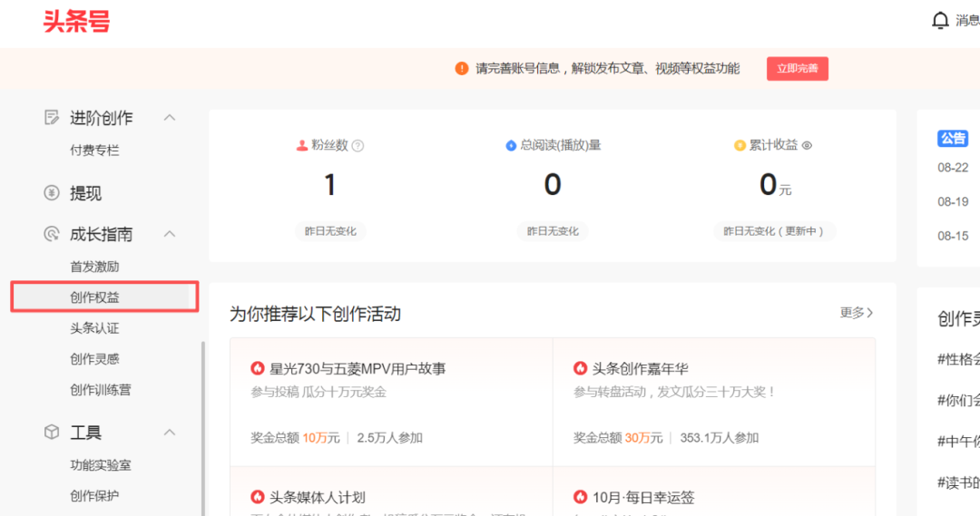Viewport: 980px width, 516px height.
Task: Open 星光730与五菱MPV用户故事 activity
Action: [x=358, y=368]
